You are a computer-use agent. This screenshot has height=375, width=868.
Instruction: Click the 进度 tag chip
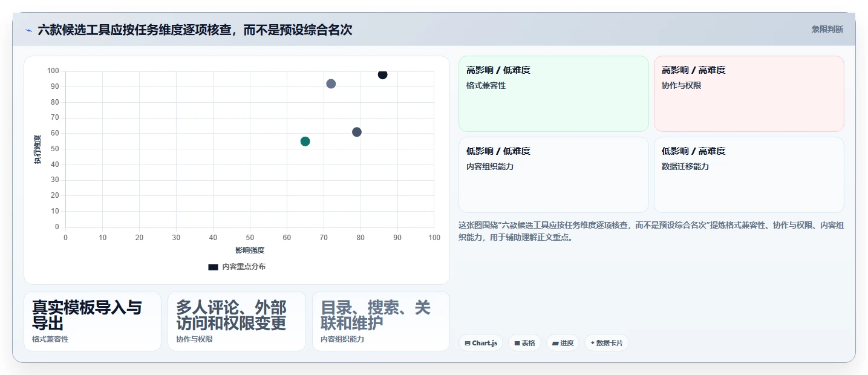(x=563, y=343)
